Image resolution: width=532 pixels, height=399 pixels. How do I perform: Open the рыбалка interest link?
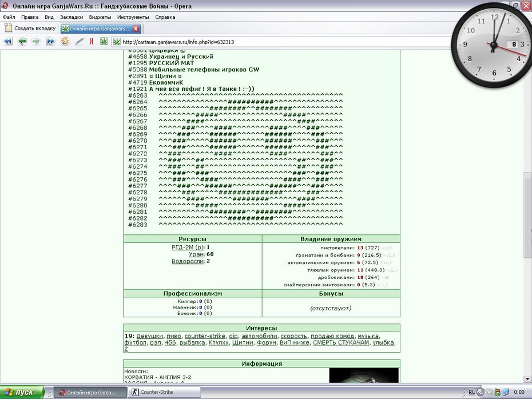[192, 342]
